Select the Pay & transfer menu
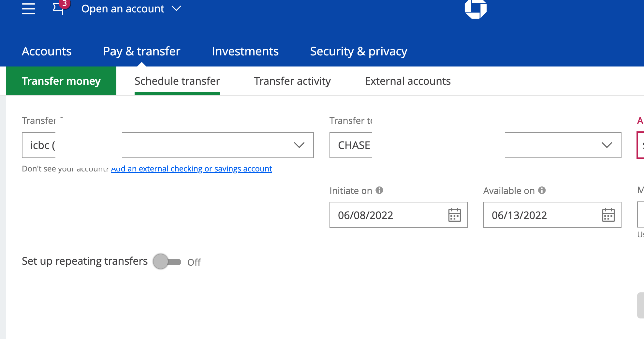Image resolution: width=644 pixels, height=339 pixels. [141, 52]
